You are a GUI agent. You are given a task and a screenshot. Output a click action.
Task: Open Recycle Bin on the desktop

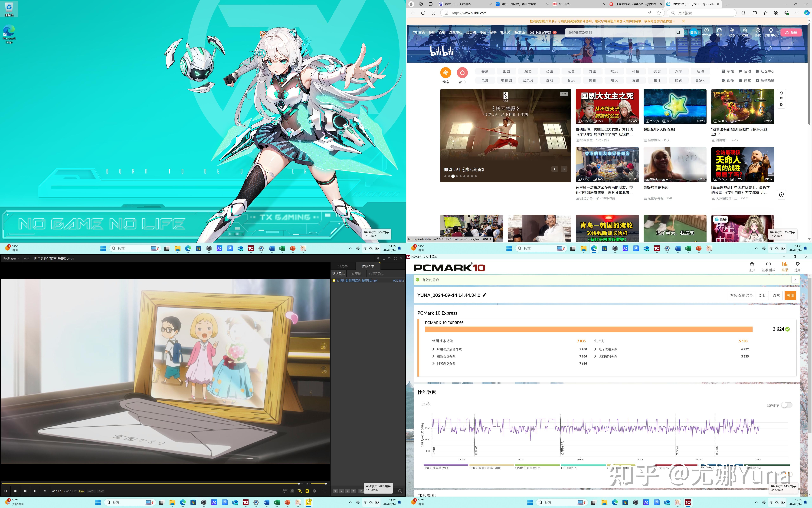pyautogui.click(x=9, y=9)
